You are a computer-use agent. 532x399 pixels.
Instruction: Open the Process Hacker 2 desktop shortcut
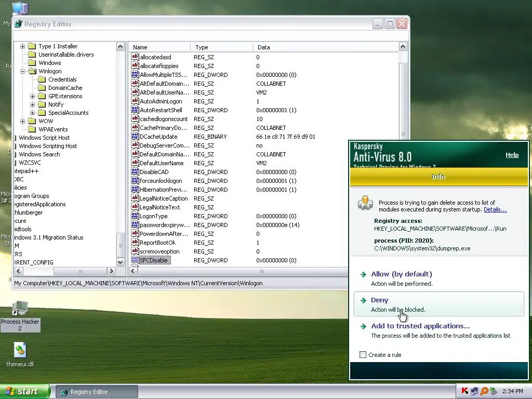pyautogui.click(x=20, y=315)
